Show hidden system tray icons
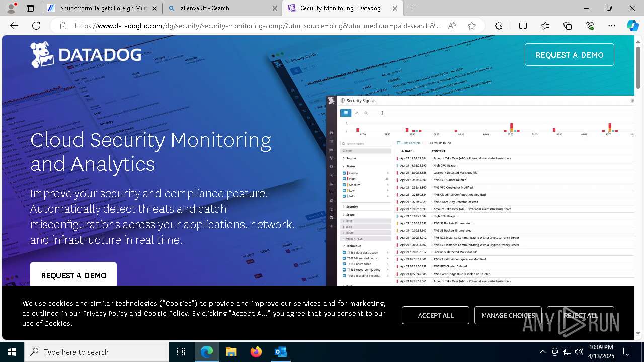This screenshot has width=644, height=362. pos(542,352)
